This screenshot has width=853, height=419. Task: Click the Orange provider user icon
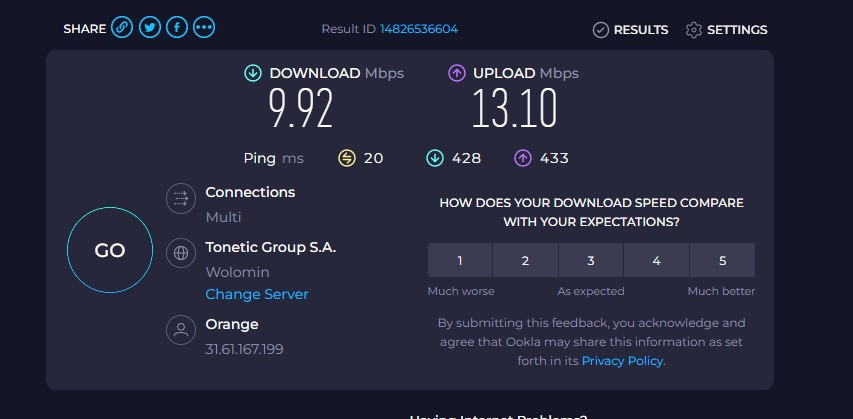coord(181,329)
